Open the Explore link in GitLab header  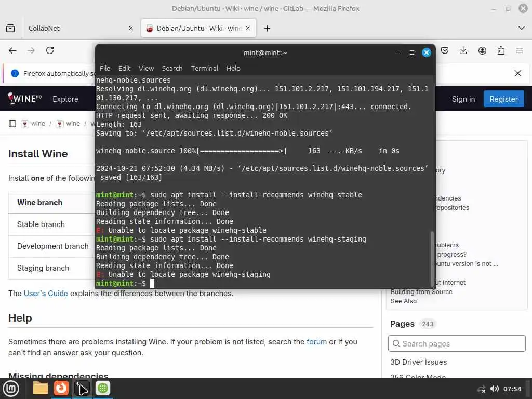(x=65, y=99)
